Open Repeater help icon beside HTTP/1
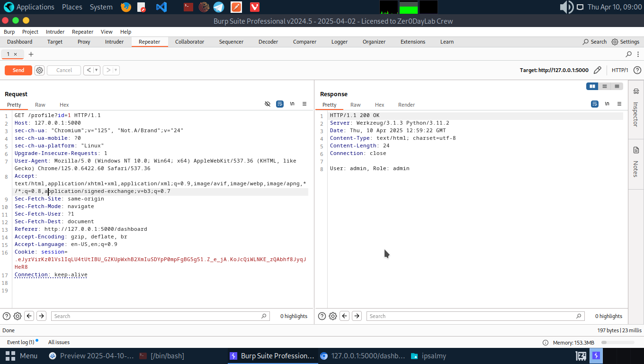The height and width of the screenshot is (364, 644). click(x=637, y=70)
